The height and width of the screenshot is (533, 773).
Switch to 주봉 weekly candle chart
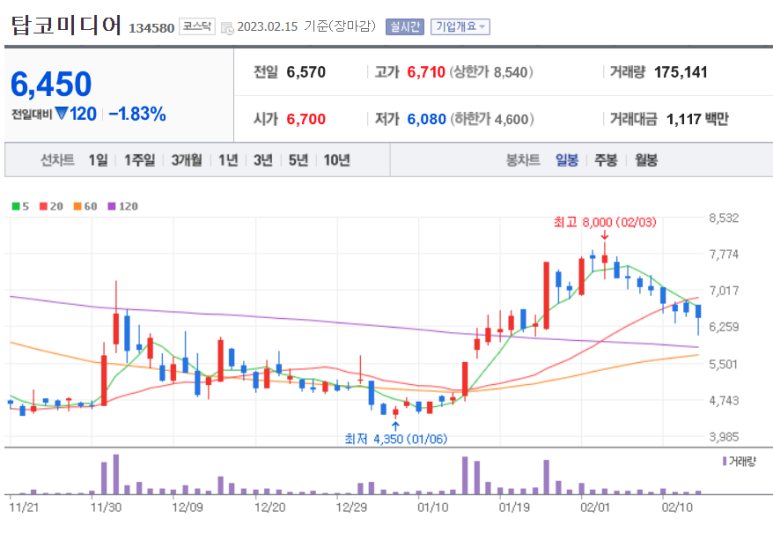click(606, 160)
